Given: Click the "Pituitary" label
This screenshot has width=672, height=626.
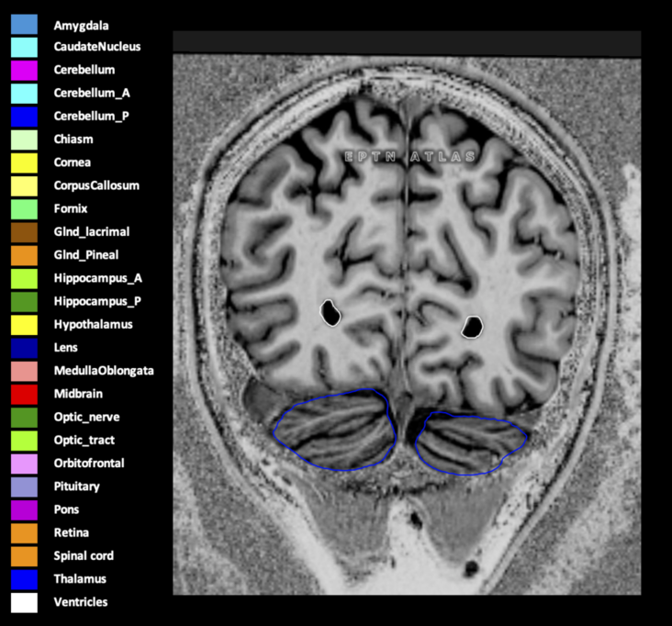Looking at the screenshot, I should (x=77, y=486).
